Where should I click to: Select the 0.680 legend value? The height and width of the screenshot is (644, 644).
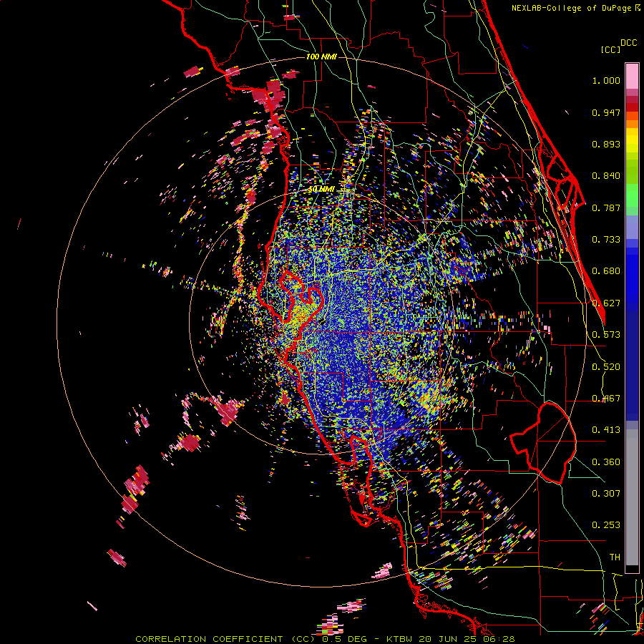(606, 271)
